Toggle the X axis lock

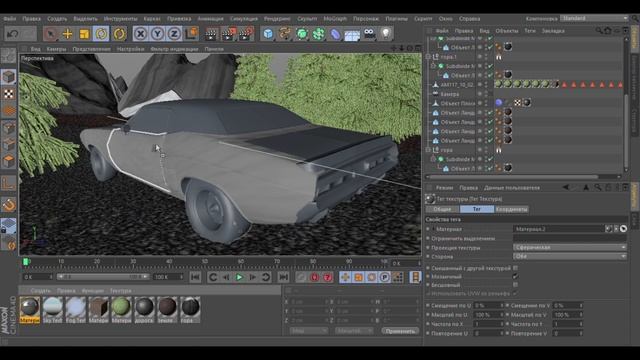pos(140,33)
